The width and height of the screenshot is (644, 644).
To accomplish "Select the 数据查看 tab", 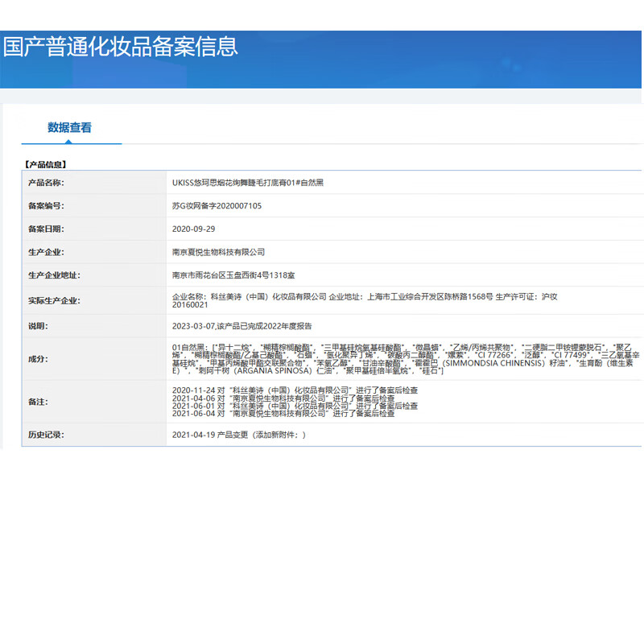I will (x=70, y=127).
